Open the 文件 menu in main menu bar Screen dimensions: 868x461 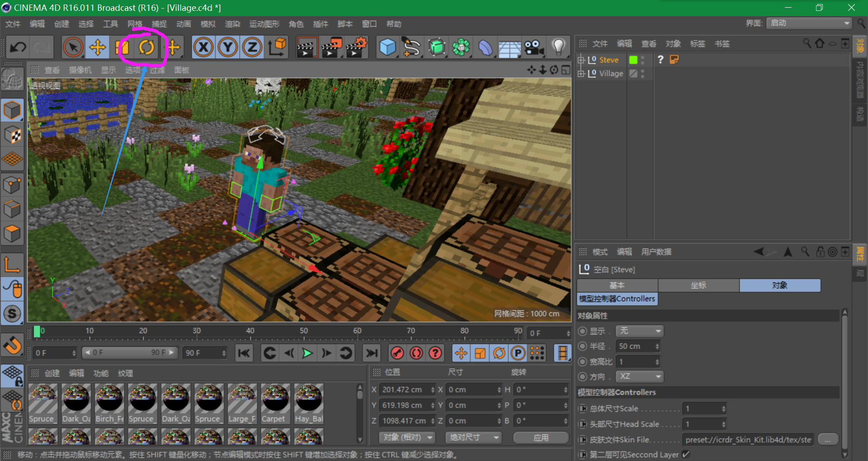(13, 24)
